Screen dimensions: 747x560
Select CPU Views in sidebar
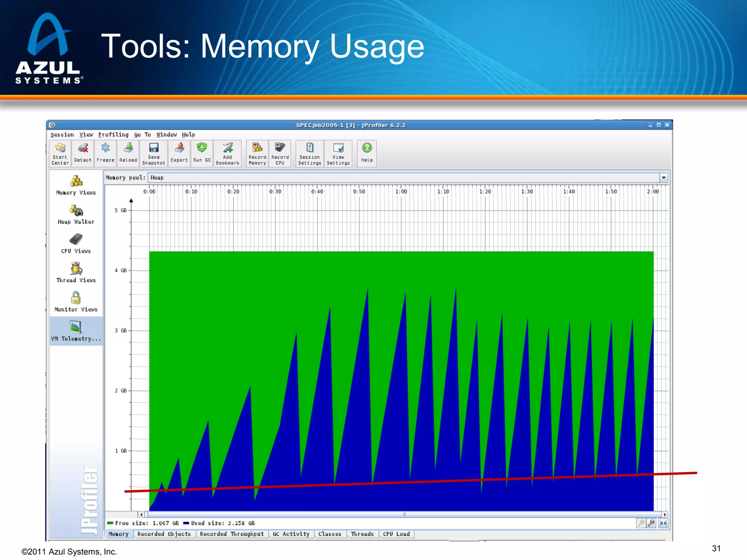[x=76, y=244]
